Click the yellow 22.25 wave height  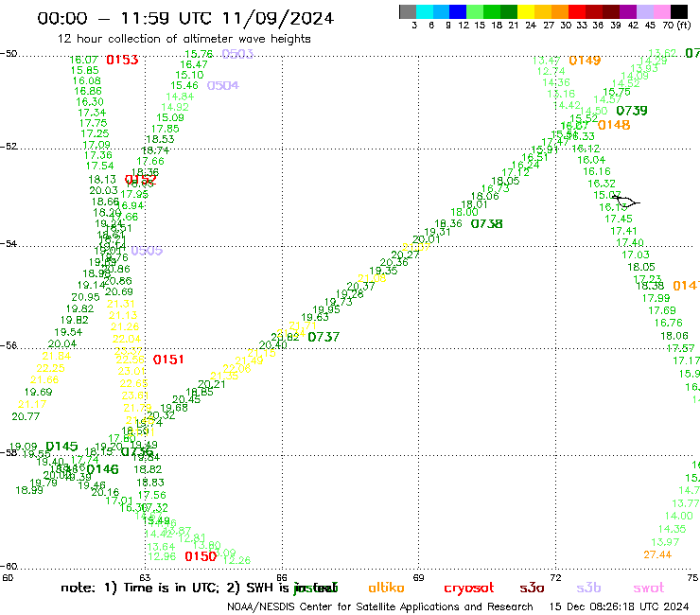(50, 368)
